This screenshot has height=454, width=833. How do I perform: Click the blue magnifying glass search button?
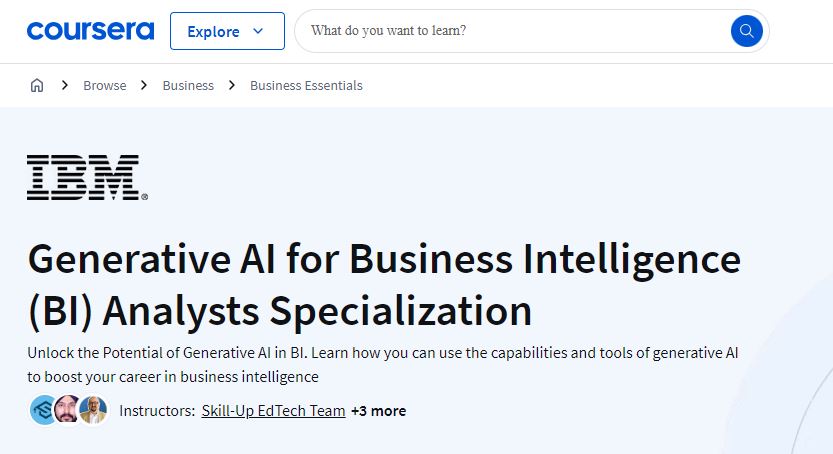tap(746, 31)
